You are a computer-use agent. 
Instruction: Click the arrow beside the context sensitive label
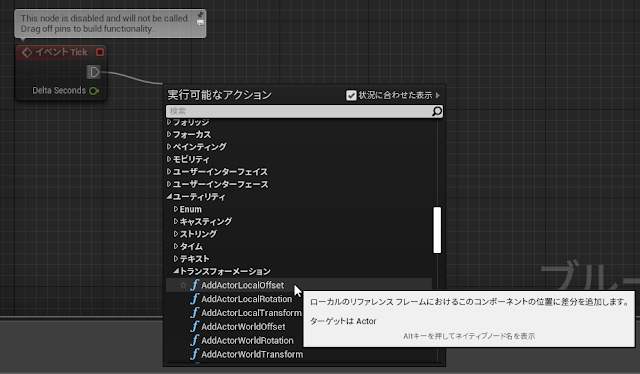(x=438, y=95)
